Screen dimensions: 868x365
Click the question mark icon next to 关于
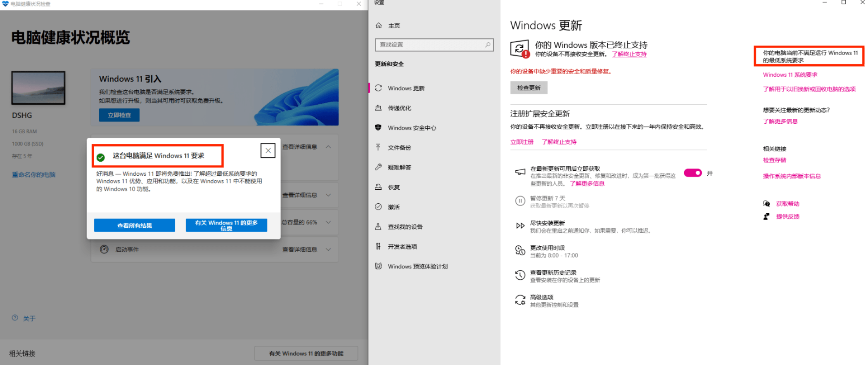click(x=15, y=318)
